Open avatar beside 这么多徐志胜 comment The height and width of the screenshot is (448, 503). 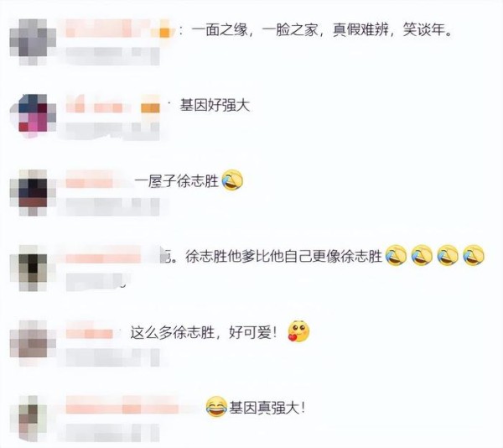tap(33, 343)
